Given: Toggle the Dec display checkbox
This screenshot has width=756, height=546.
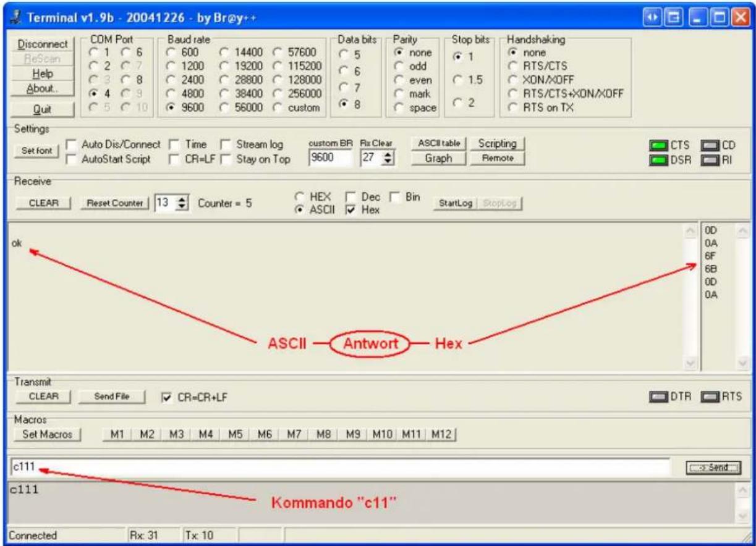Looking at the screenshot, I should coord(350,197).
